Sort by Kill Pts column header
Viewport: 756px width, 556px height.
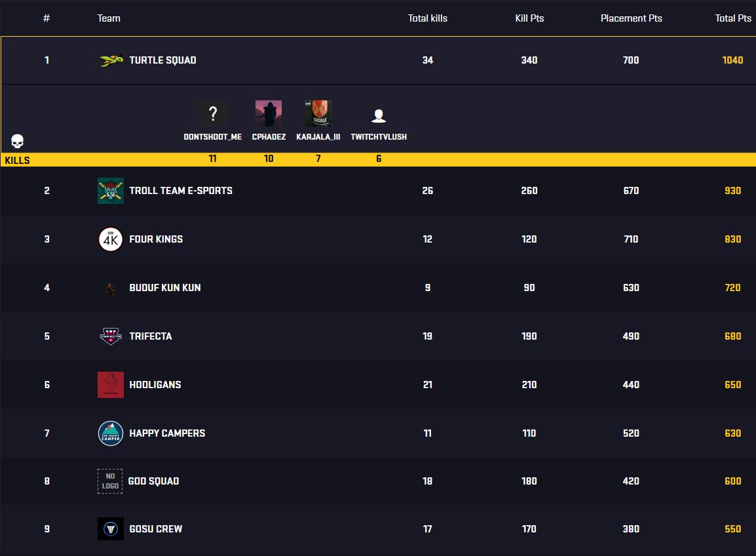[x=529, y=18]
